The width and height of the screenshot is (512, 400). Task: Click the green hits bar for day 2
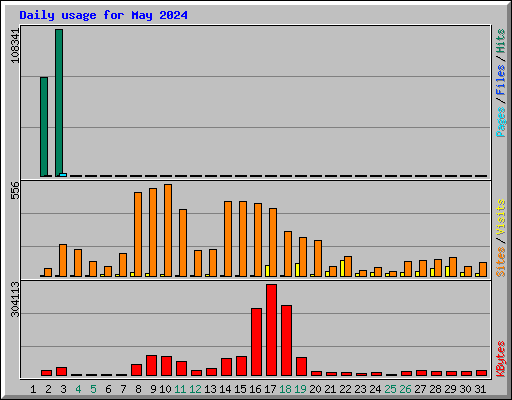(44, 127)
